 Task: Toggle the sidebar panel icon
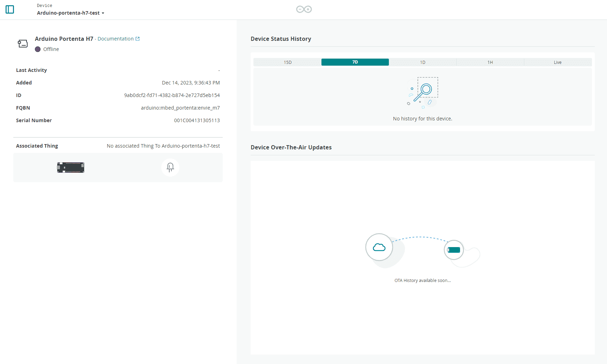pos(10,9)
